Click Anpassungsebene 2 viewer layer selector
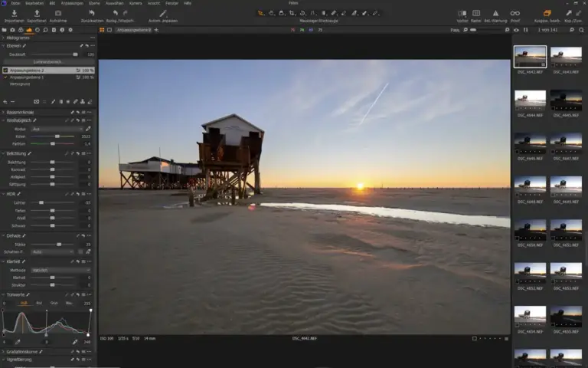Viewport: 588px width, 368px height. (133, 30)
